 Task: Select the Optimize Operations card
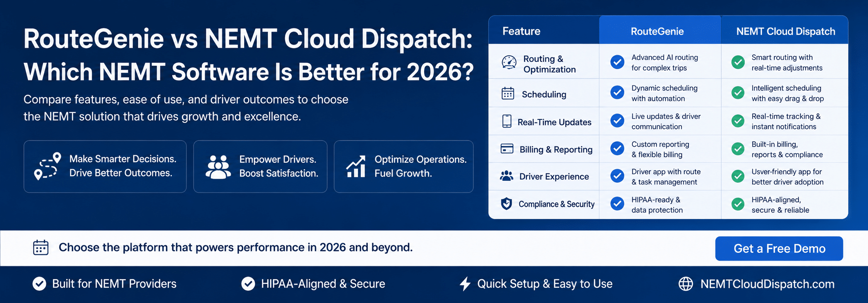pyautogui.click(x=404, y=166)
